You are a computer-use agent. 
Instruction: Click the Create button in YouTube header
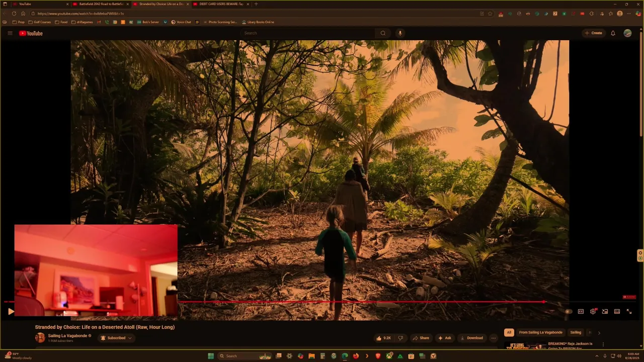[594, 33]
